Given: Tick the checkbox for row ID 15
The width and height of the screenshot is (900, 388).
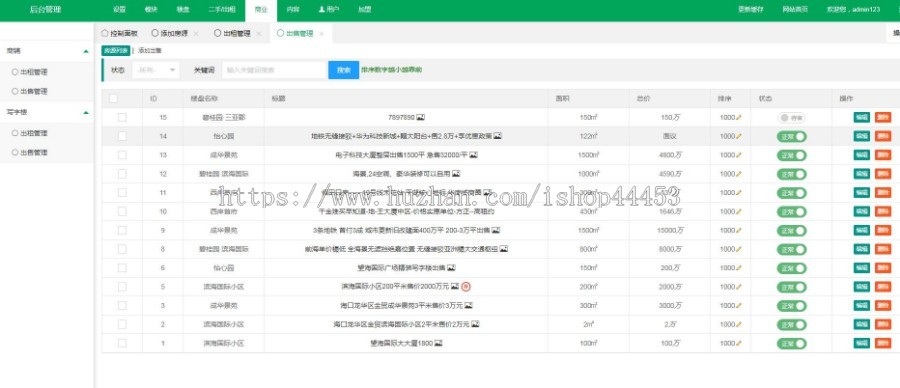Looking at the screenshot, I should click(x=122, y=117).
